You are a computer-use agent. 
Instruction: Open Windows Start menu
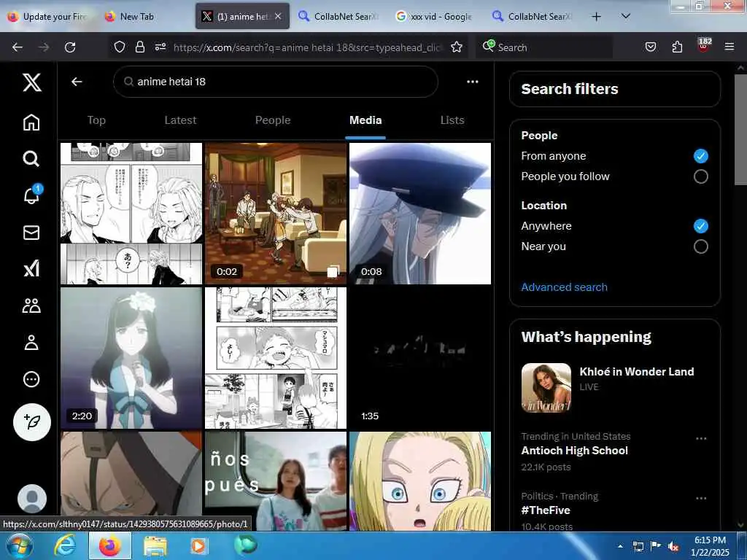tap(20, 545)
